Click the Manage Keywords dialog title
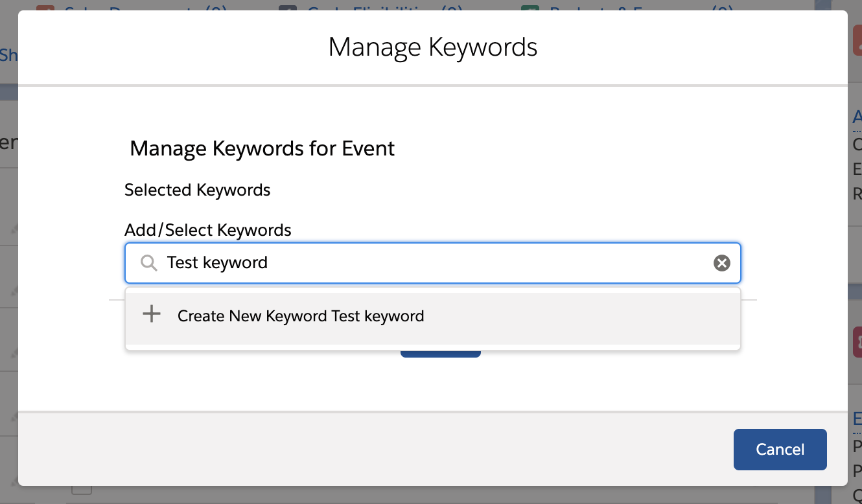Viewport: 862px width, 504px height. (x=433, y=47)
